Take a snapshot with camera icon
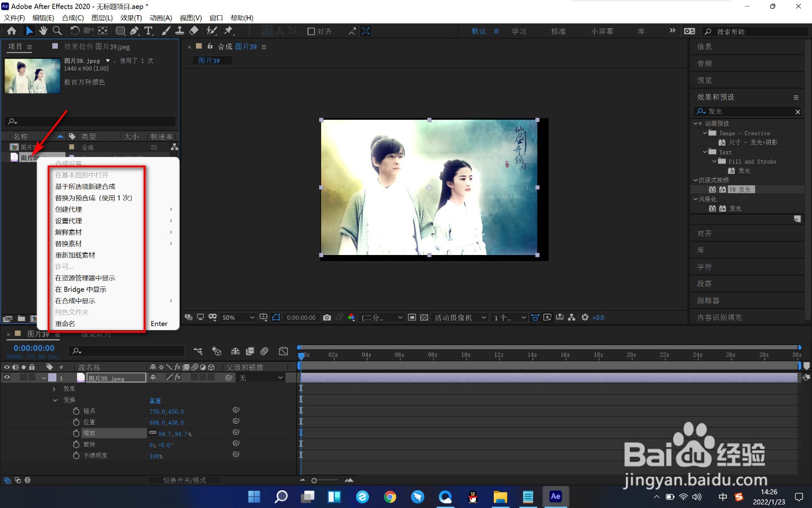 tap(327, 317)
